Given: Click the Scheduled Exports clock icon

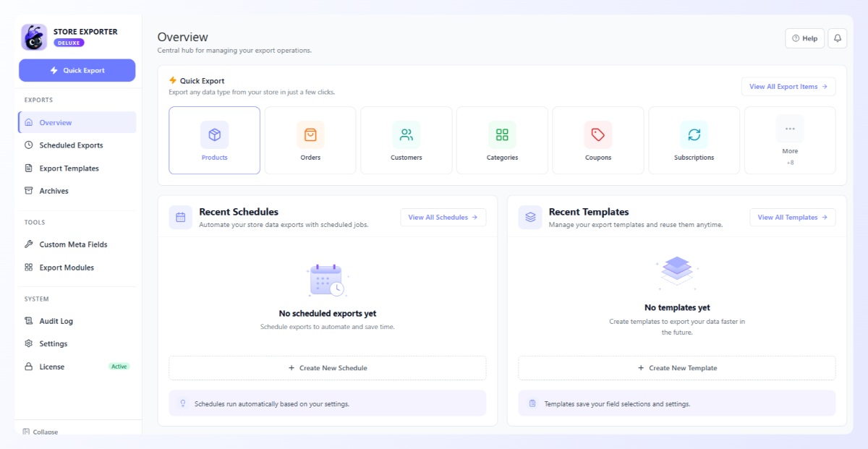Looking at the screenshot, I should (x=29, y=145).
